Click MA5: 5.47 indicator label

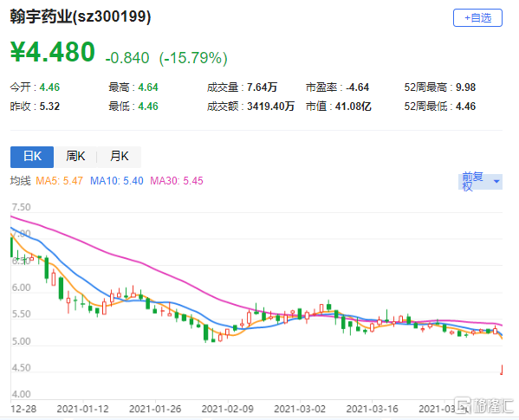tap(59, 181)
